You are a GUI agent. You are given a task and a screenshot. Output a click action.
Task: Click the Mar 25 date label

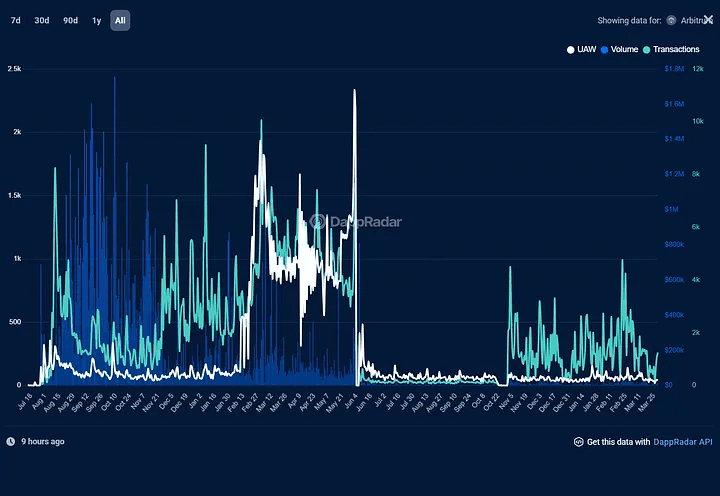pos(647,402)
